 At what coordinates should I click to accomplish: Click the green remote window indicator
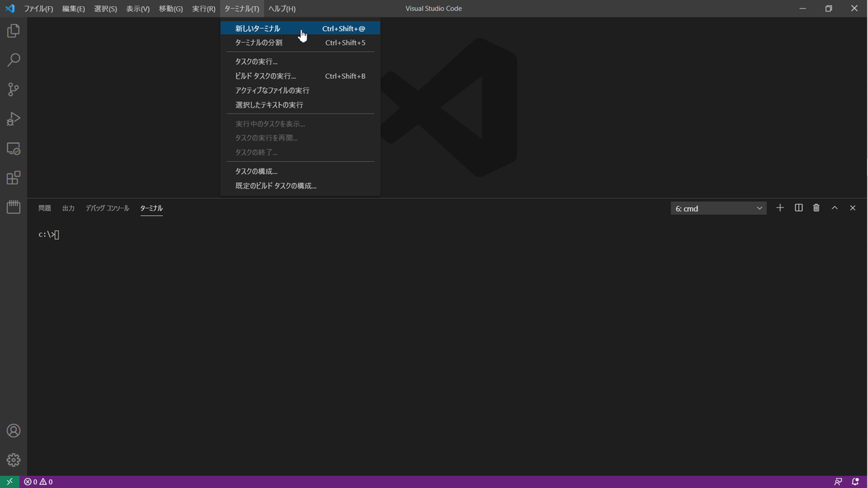9,481
